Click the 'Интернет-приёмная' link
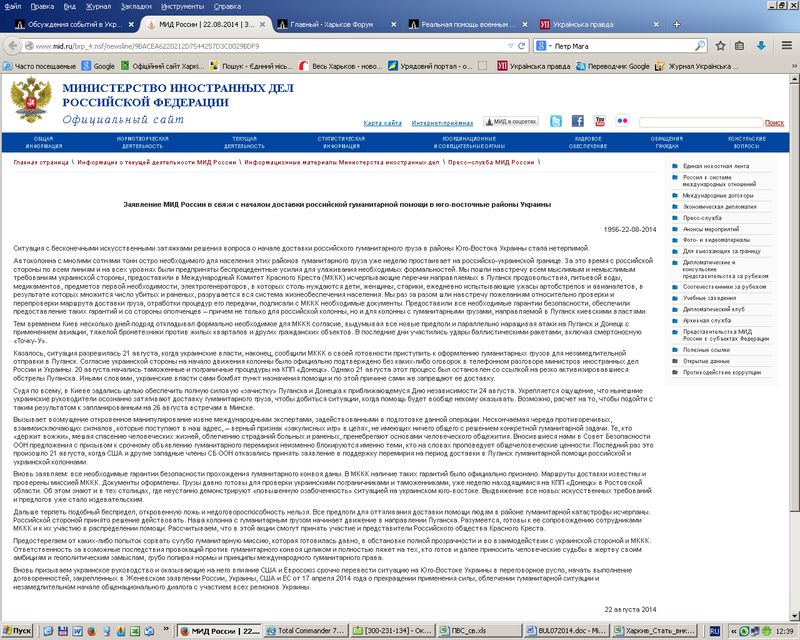 [x=442, y=123]
